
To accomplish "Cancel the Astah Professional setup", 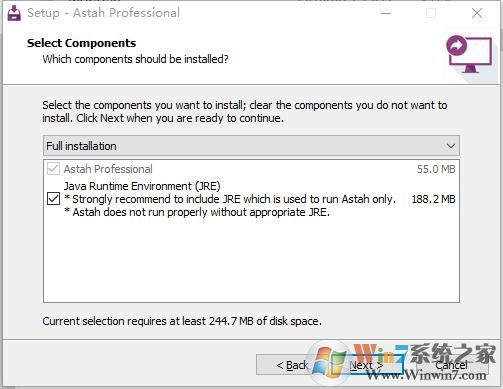I will 451,365.
